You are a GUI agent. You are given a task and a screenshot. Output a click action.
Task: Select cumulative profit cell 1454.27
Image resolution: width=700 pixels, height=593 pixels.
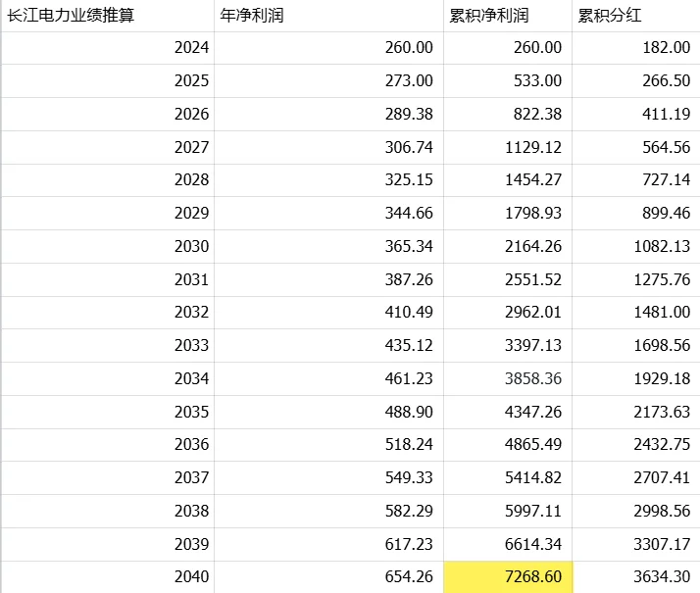(x=508, y=180)
